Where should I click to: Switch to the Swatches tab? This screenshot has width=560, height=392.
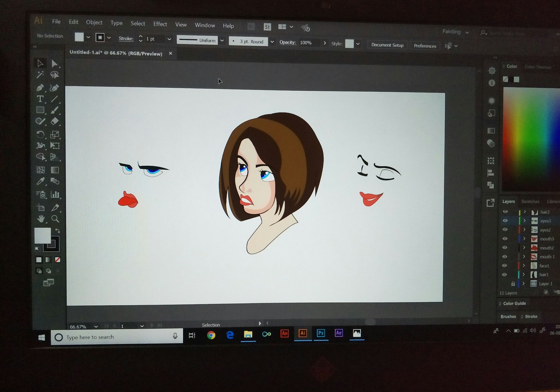[x=530, y=201]
